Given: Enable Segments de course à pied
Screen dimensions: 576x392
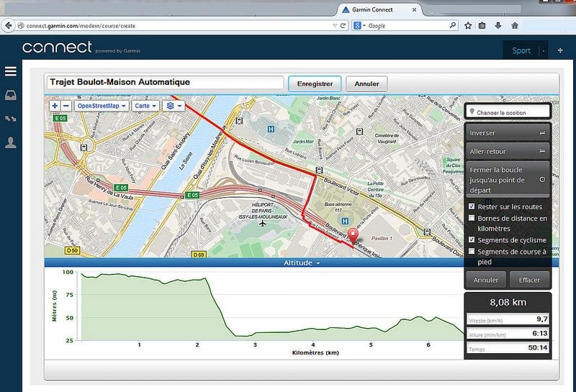Looking at the screenshot, I should (472, 251).
